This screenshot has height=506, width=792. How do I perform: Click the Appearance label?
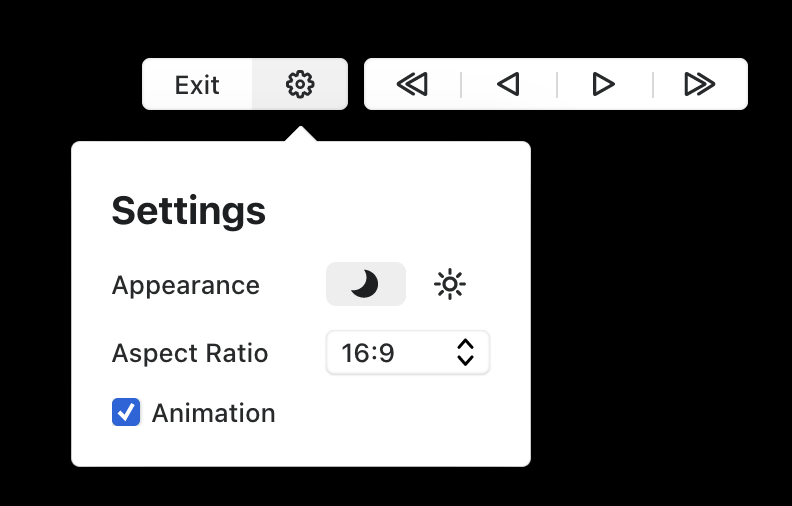pyautogui.click(x=186, y=286)
